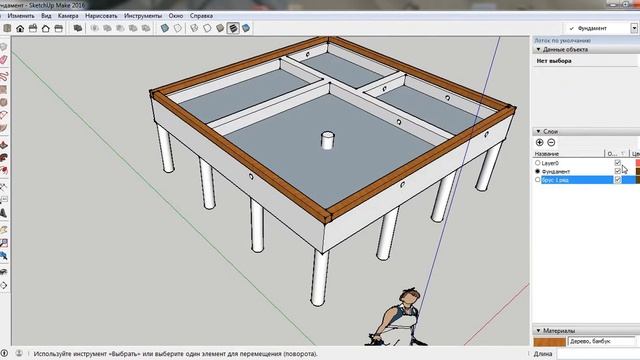Click the orange wood material preview swatch
This screenshot has height=360, width=640.
pyautogui.click(x=549, y=342)
